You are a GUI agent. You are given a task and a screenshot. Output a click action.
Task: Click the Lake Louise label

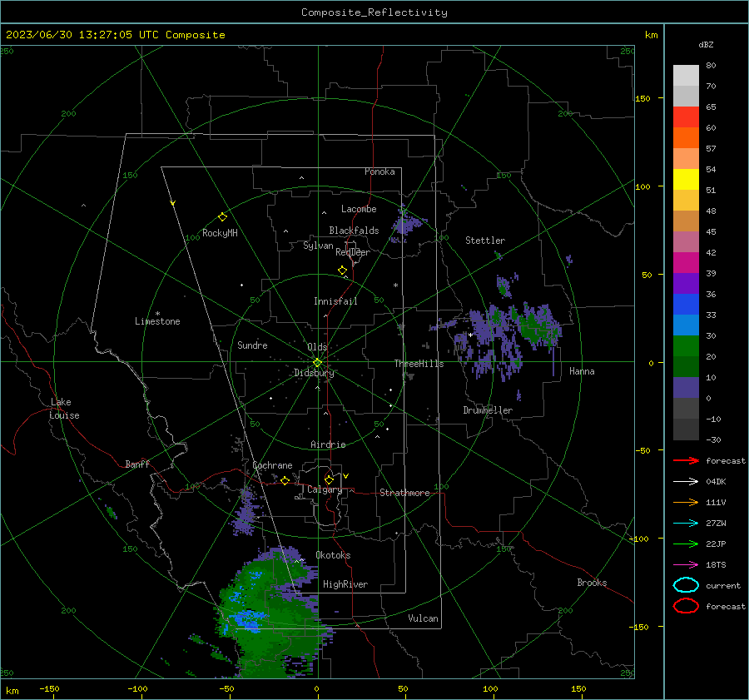[64, 409]
